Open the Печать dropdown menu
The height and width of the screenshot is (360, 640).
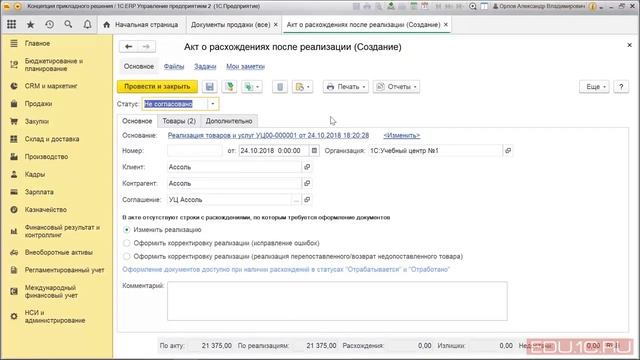coord(346,87)
